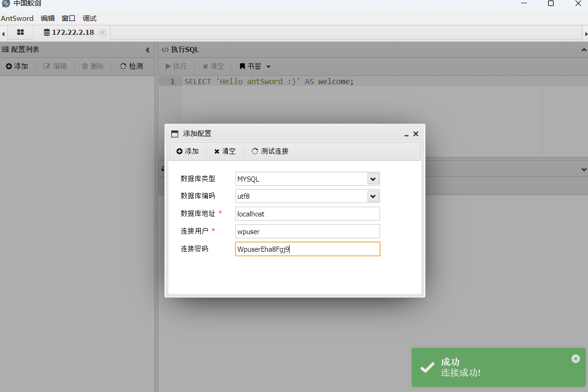Click 添加 in the config list toolbar
This screenshot has height=392, width=588.
(x=17, y=66)
